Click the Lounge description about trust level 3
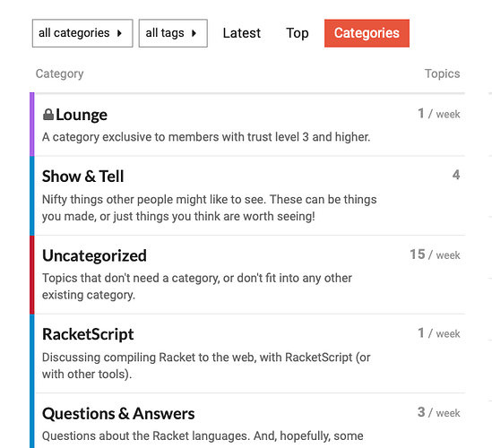This screenshot has width=492, height=448. click(206, 137)
